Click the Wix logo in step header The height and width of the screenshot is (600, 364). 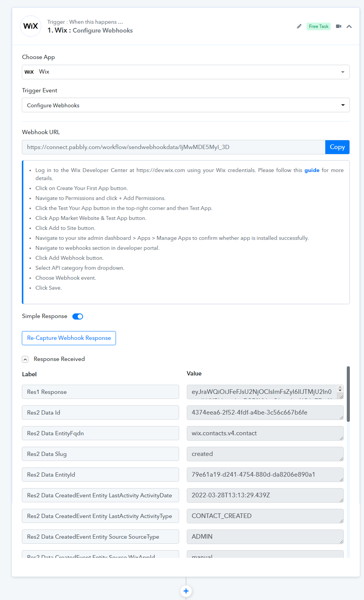[x=31, y=26]
